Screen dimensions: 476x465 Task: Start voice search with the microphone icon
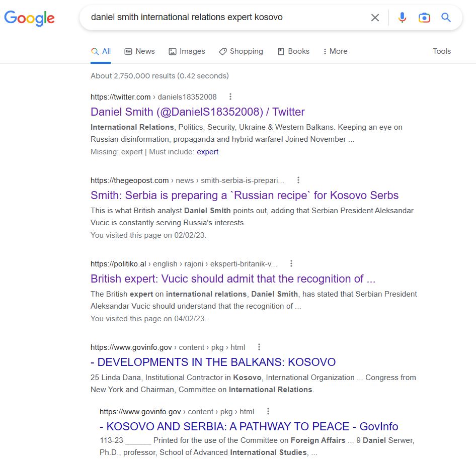pos(402,18)
